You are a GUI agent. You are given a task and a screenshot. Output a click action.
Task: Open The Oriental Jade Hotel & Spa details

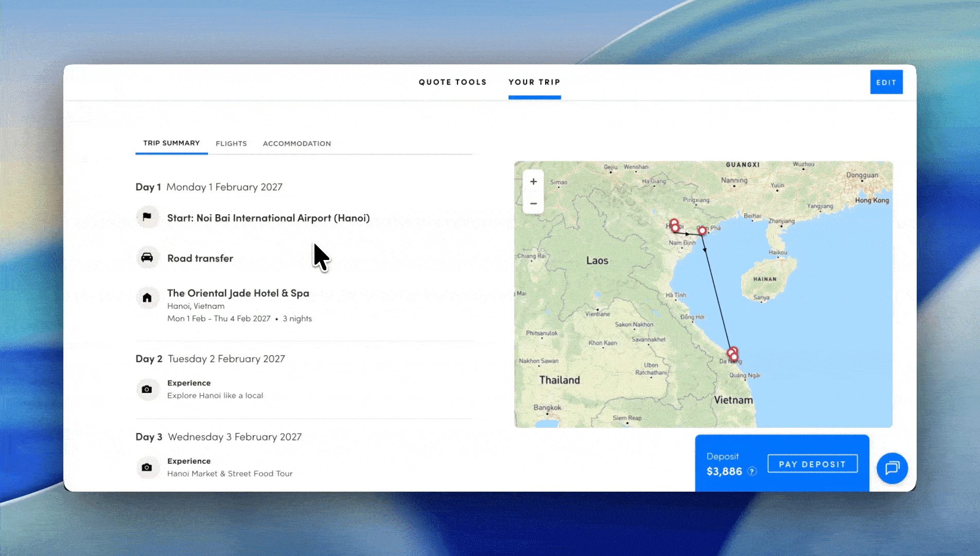click(238, 293)
